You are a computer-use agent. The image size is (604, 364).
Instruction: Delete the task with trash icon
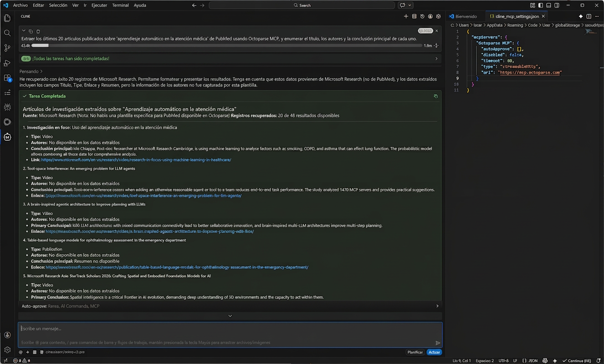pos(38,31)
